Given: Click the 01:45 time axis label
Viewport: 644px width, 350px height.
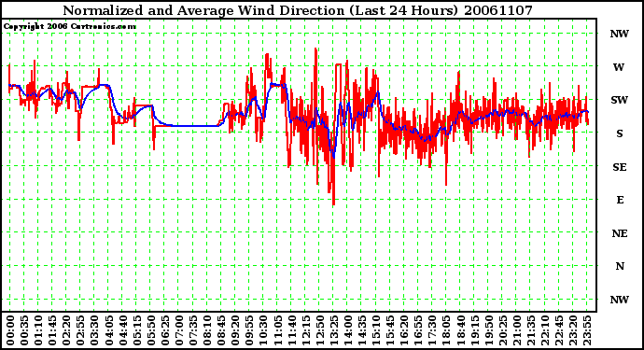Looking at the screenshot, I should (x=52, y=330).
